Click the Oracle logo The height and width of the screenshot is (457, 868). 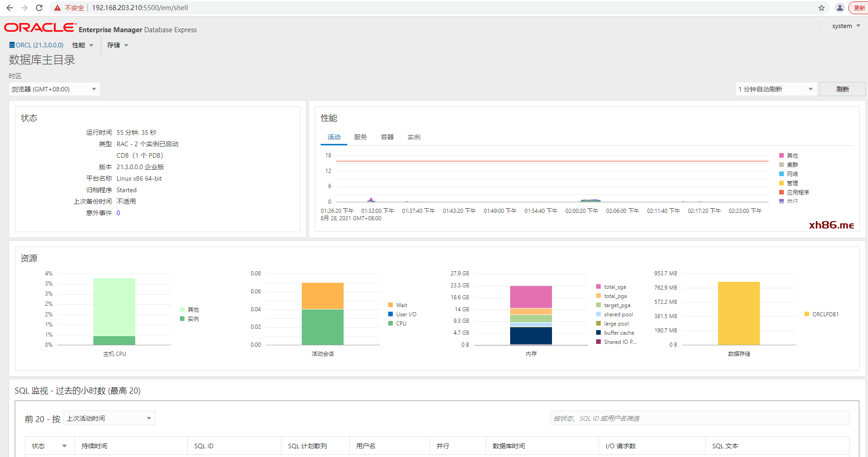tap(40, 28)
